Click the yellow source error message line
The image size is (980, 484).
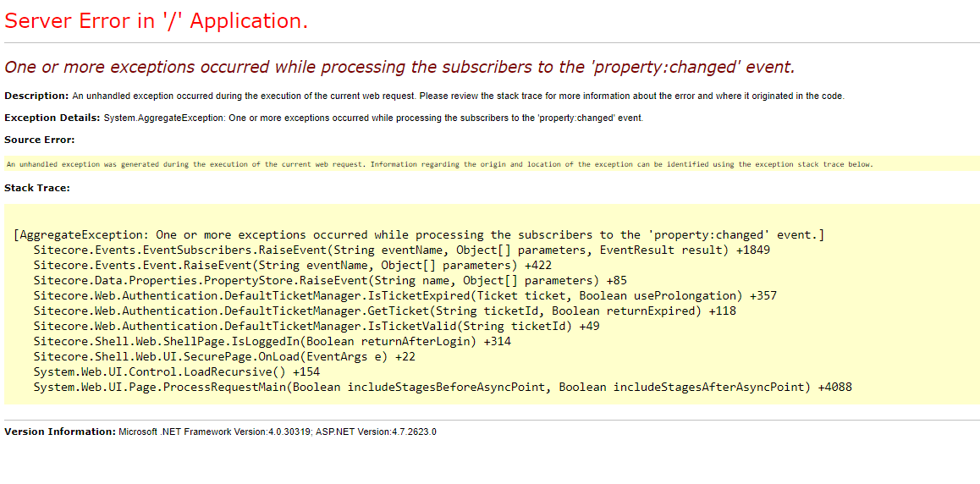439,164
